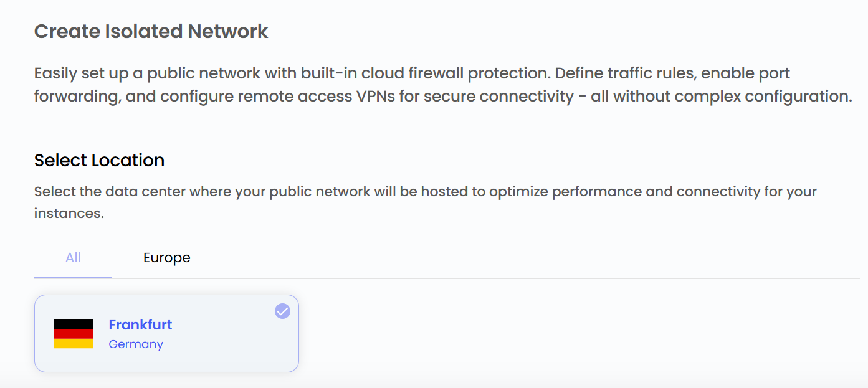The image size is (868, 388).
Task: Click the Select Location heading
Action: coord(99,160)
